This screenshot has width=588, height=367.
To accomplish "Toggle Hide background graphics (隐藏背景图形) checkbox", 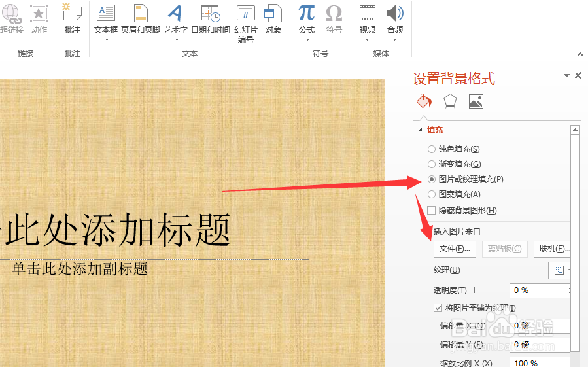I will (432, 210).
